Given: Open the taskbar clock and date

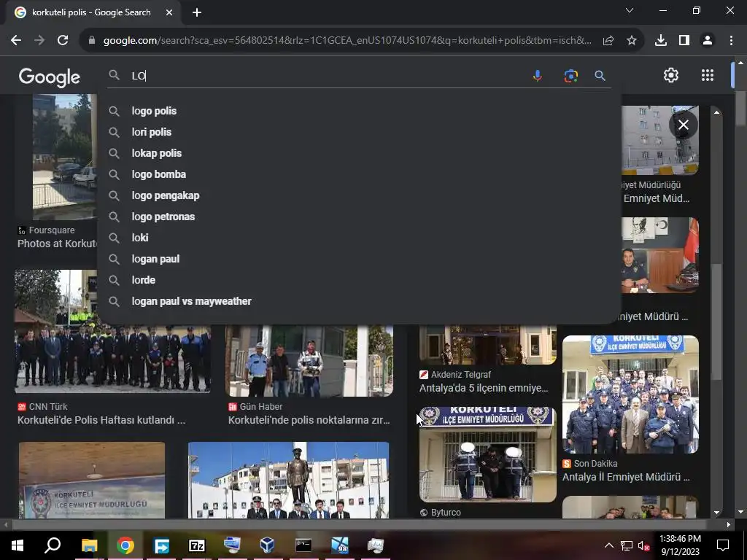Looking at the screenshot, I should click(681, 545).
